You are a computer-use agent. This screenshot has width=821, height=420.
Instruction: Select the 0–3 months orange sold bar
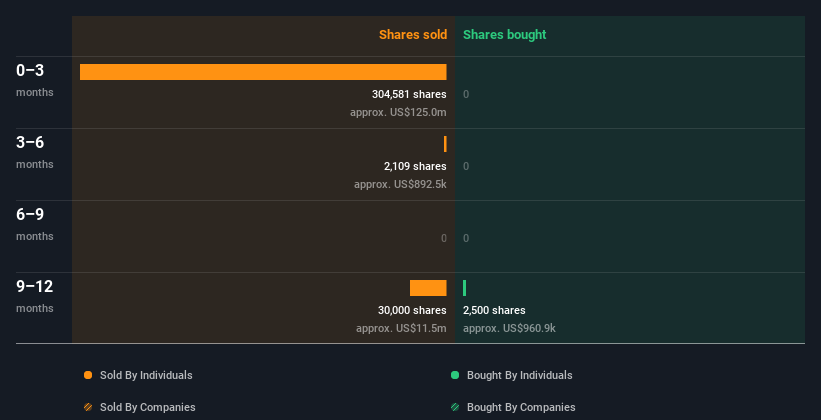[x=263, y=72]
